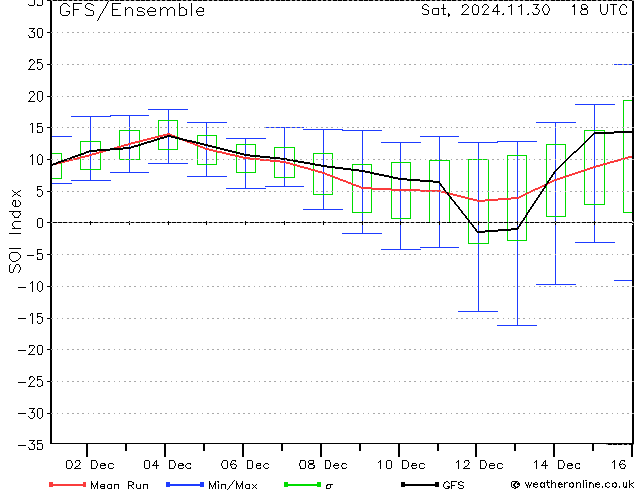
Task: Click the 06 Dec axis label
Action: [245, 465]
